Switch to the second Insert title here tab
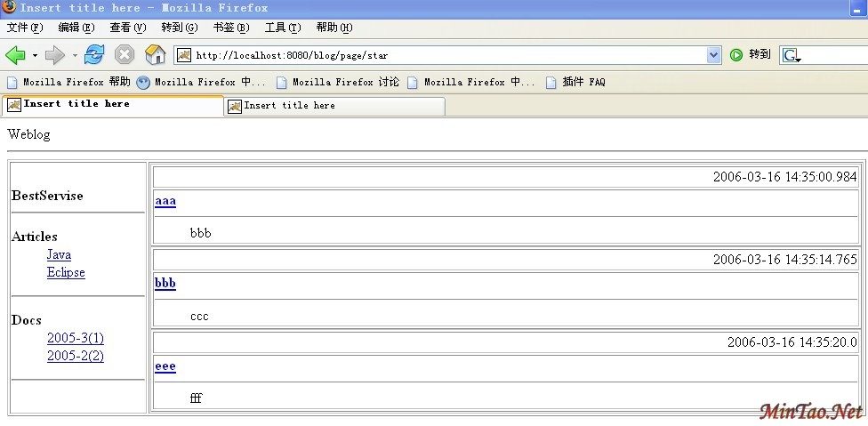The height and width of the screenshot is (426, 868). click(x=334, y=106)
